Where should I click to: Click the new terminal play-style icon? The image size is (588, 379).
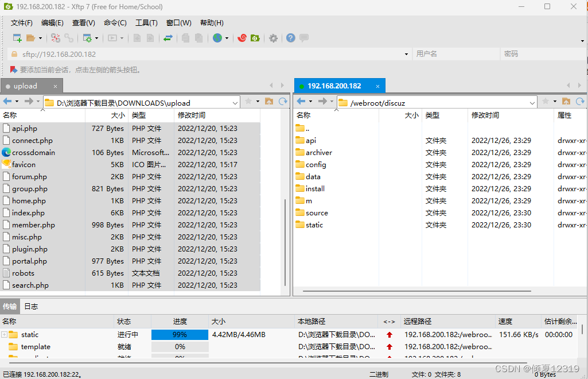[112, 38]
